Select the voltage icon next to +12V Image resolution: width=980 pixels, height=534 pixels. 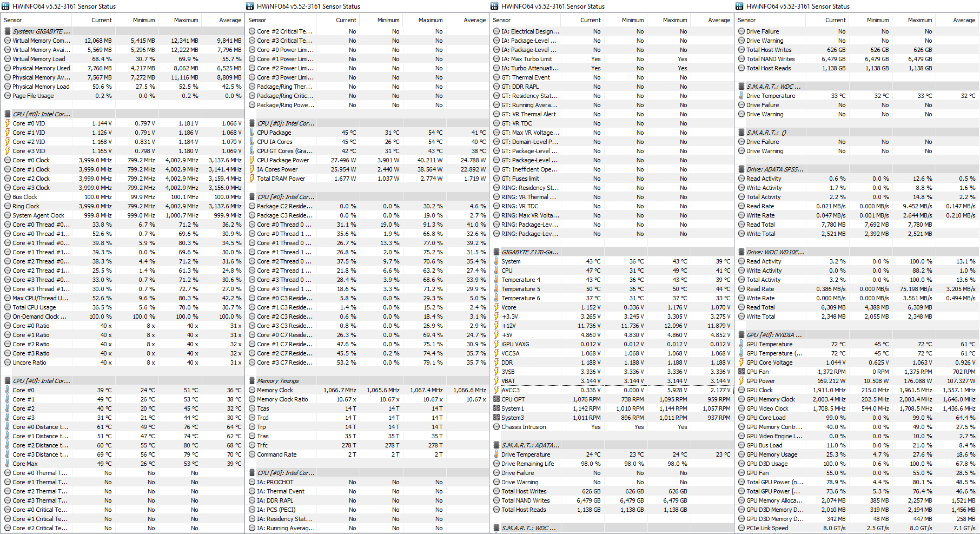pyautogui.click(x=496, y=326)
